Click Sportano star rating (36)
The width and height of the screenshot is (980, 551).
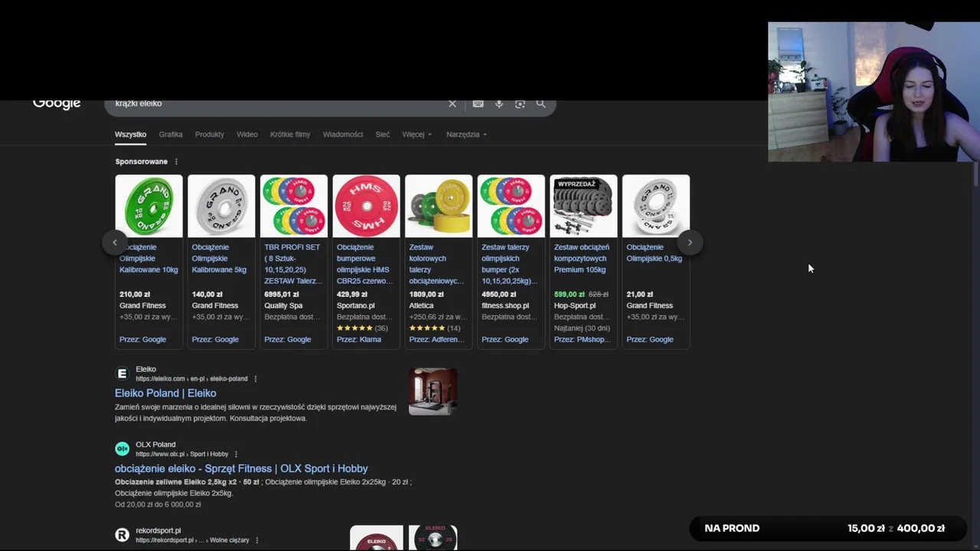click(362, 328)
